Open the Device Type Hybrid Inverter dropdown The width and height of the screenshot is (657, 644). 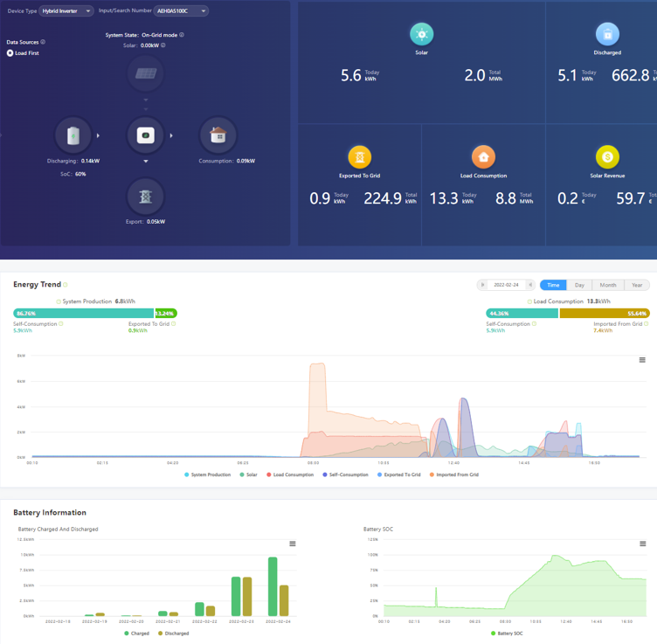66,10
